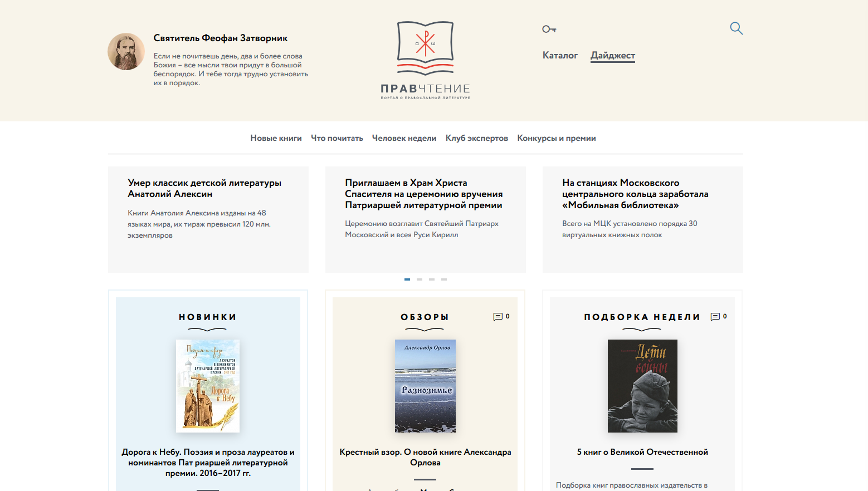
Task: Open search with magnifier icon
Action: tap(737, 28)
